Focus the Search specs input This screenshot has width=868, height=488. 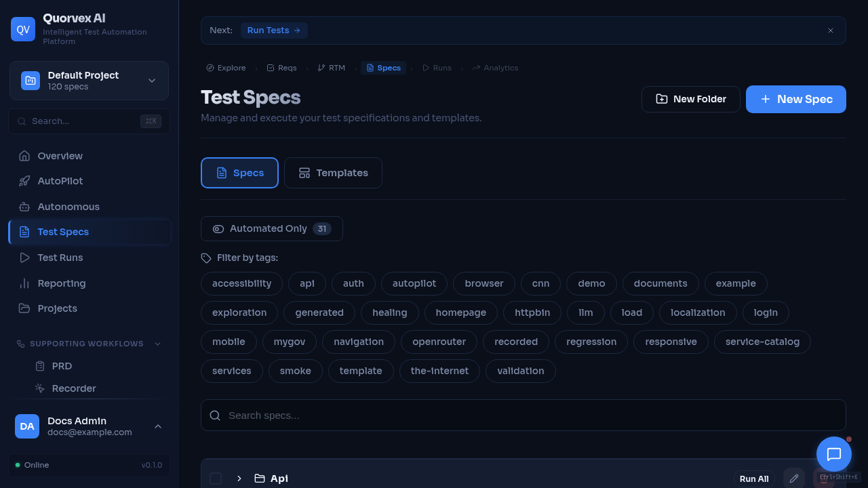pyautogui.click(x=524, y=415)
